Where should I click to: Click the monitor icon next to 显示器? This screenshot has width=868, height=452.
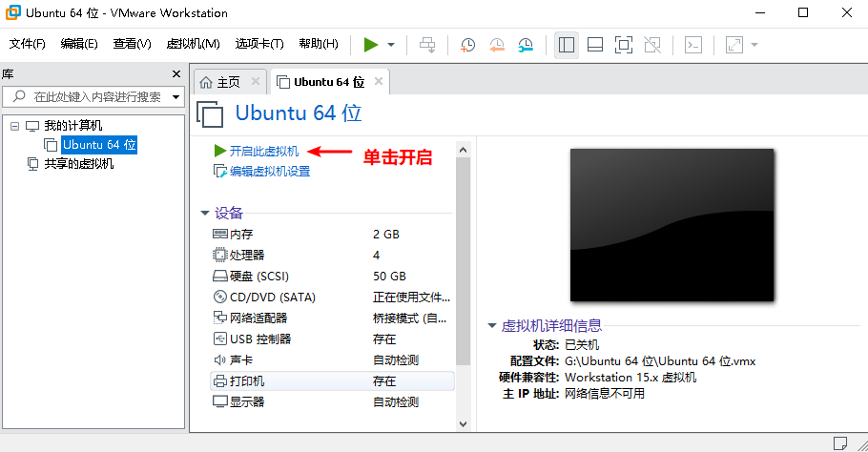click(x=219, y=402)
